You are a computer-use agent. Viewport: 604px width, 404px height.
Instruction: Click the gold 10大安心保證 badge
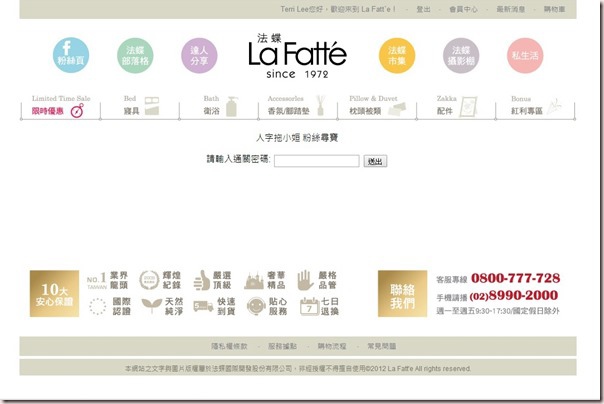(x=54, y=293)
